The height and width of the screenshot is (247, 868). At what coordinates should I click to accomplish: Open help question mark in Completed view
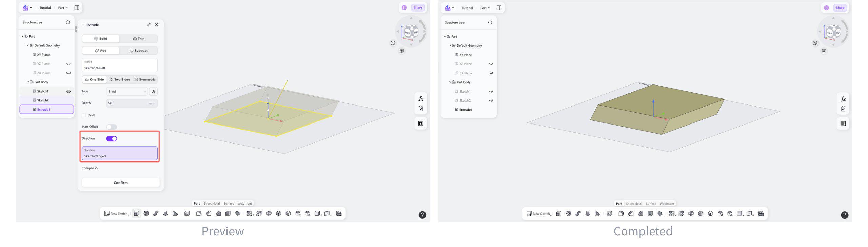click(845, 215)
